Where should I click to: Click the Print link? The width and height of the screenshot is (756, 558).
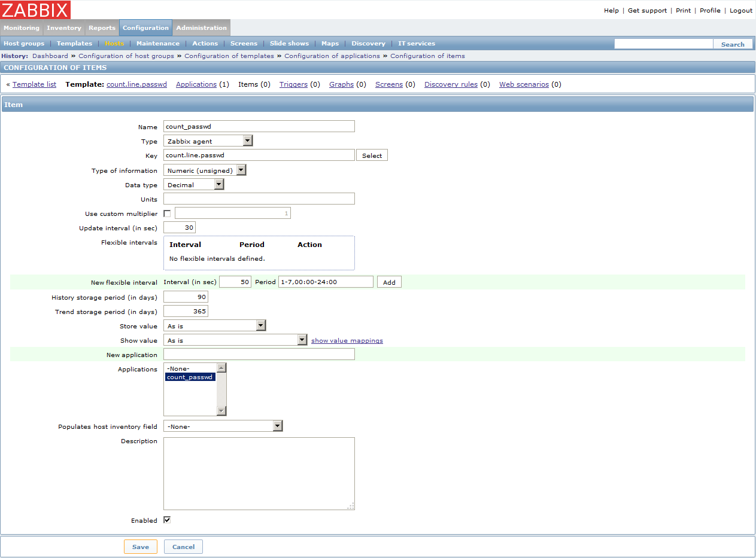(x=683, y=11)
